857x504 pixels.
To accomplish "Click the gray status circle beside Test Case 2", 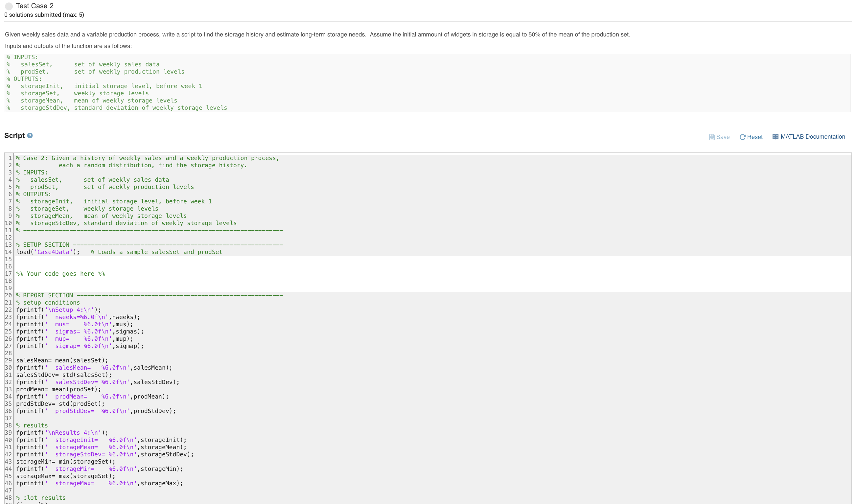I will click(9, 6).
